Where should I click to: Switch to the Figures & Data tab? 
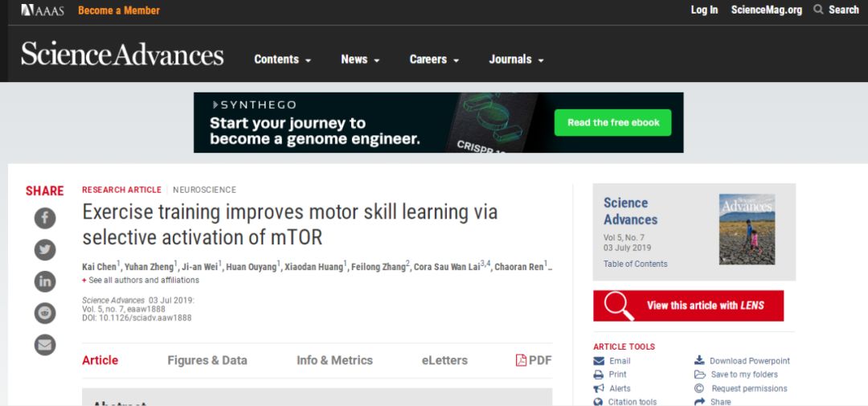207,361
